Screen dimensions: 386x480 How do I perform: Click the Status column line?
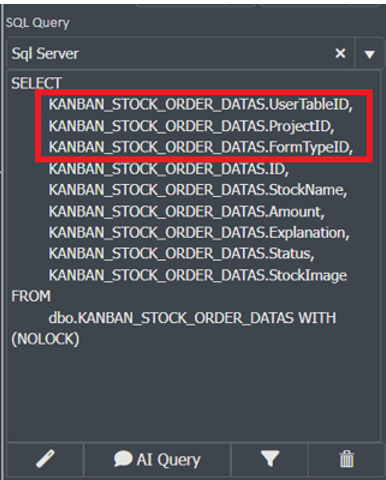pyautogui.click(x=182, y=254)
